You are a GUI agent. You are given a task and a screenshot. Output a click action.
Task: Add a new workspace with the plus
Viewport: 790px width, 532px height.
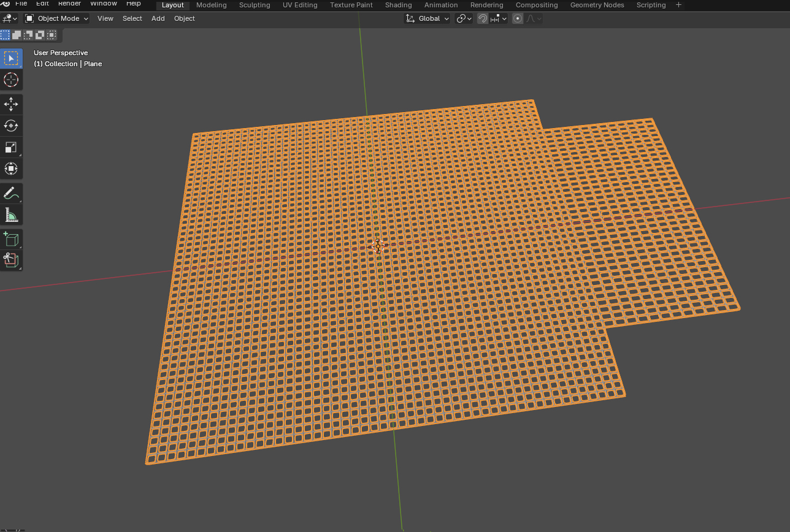[678, 5]
